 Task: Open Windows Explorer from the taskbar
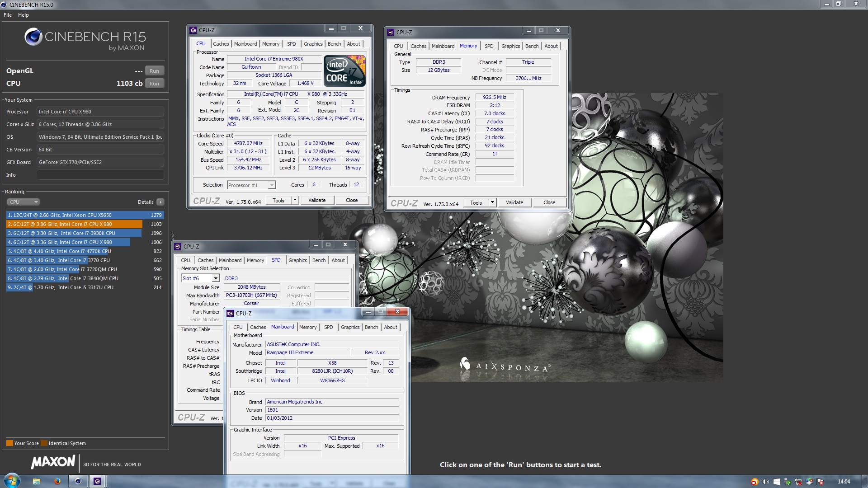(x=37, y=481)
